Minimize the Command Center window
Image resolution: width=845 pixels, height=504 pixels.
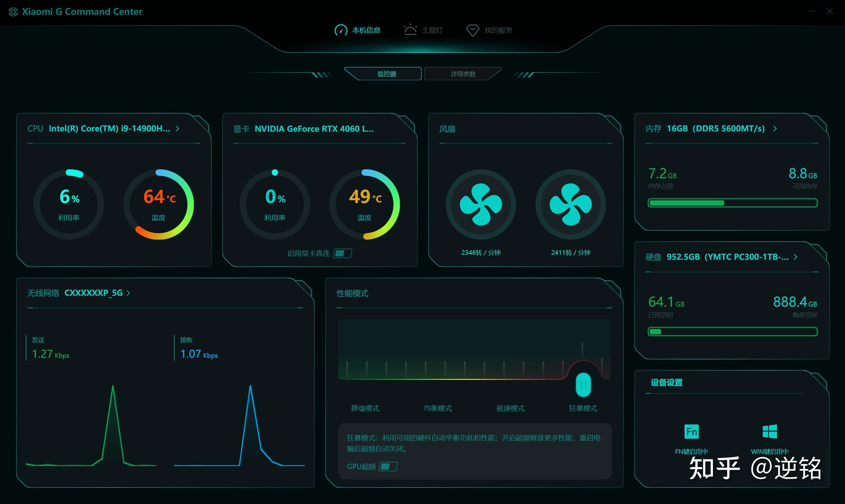(812, 12)
